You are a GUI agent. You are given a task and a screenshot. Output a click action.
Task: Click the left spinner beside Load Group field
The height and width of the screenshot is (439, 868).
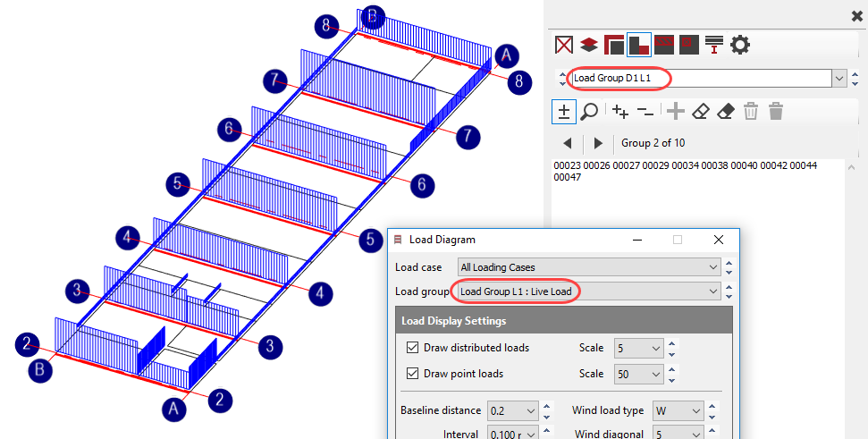click(562, 79)
